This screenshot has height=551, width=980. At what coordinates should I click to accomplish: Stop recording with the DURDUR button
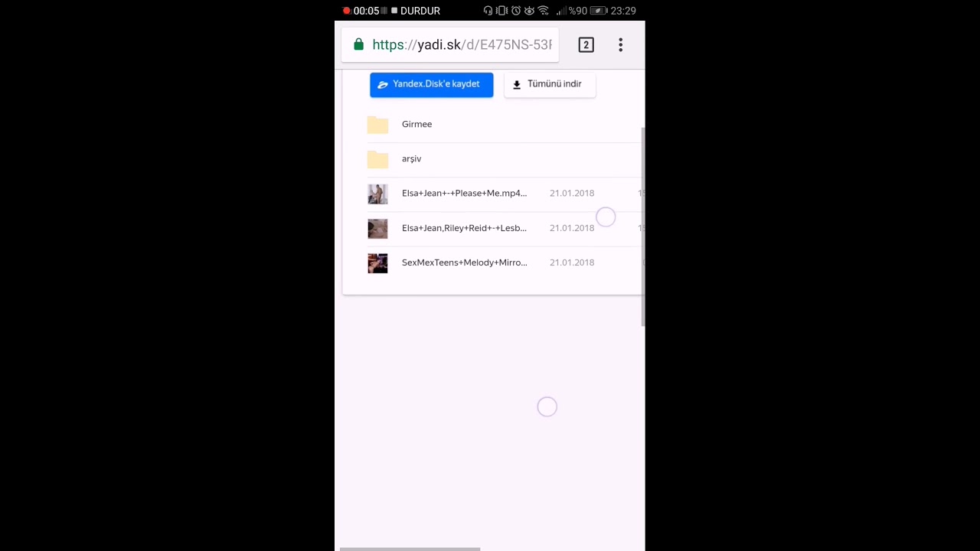click(416, 11)
